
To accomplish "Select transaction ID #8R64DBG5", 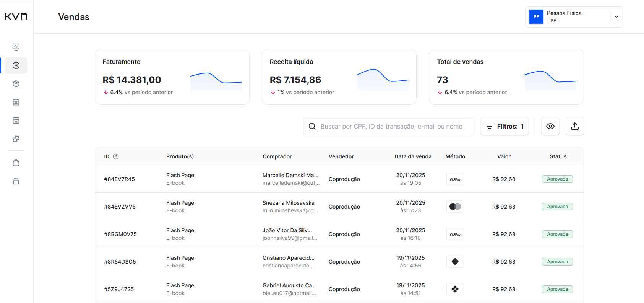I will click(120, 262).
